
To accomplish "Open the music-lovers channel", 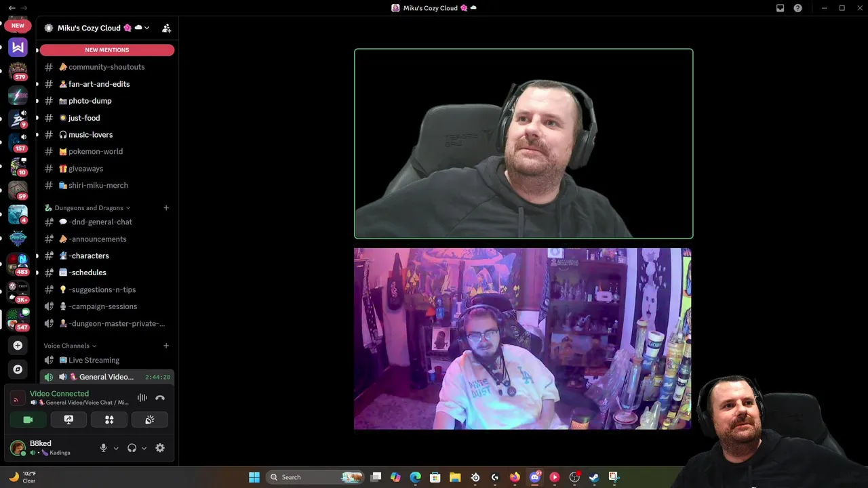I will [107, 135].
